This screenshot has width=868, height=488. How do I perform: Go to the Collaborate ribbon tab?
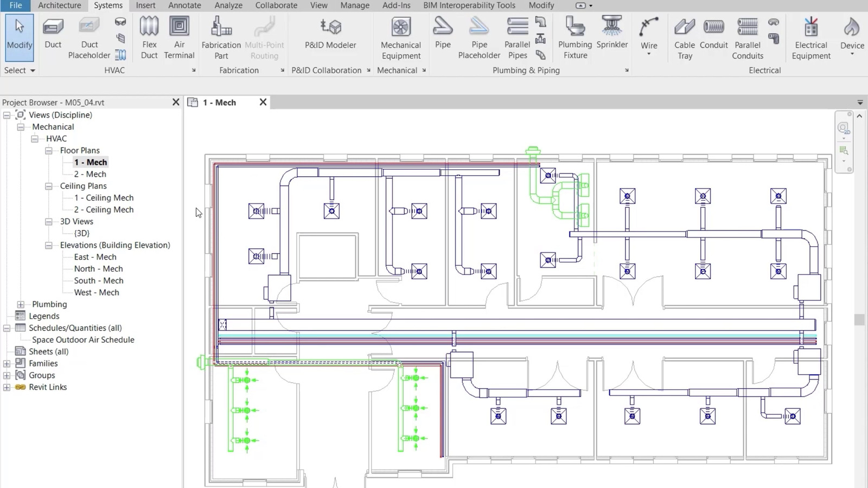[276, 5]
